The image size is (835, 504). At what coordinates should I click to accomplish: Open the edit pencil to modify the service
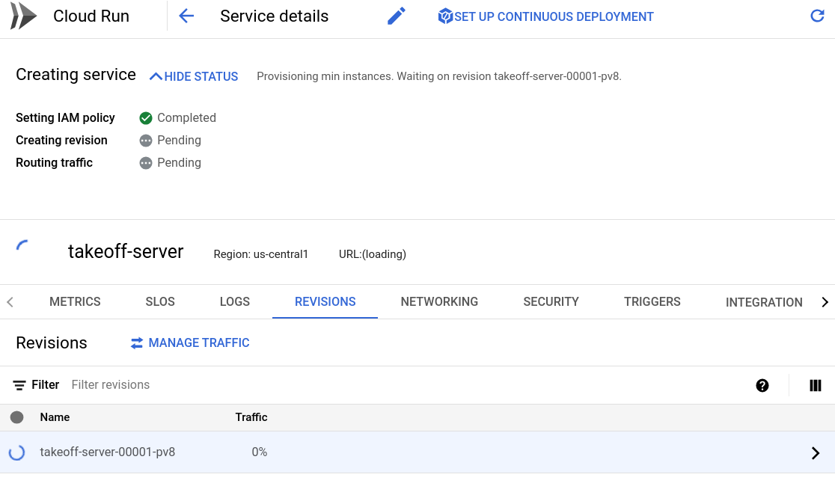[x=396, y=15]
